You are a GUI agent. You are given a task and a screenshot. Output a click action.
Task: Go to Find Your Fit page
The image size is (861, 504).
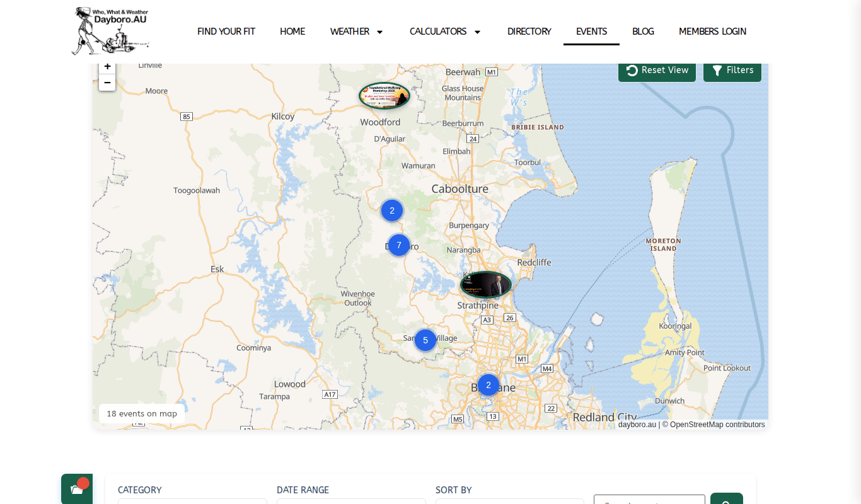click(x=226, y=31)
